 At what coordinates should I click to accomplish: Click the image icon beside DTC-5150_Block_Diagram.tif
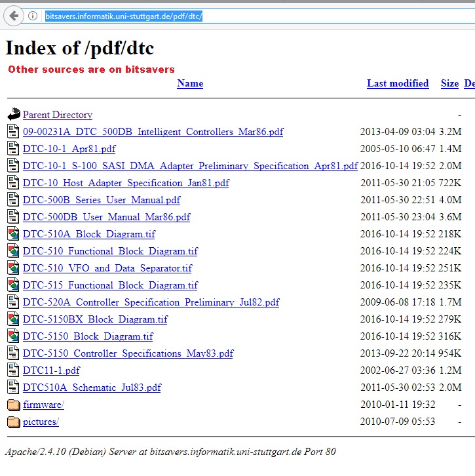(14, 336)
